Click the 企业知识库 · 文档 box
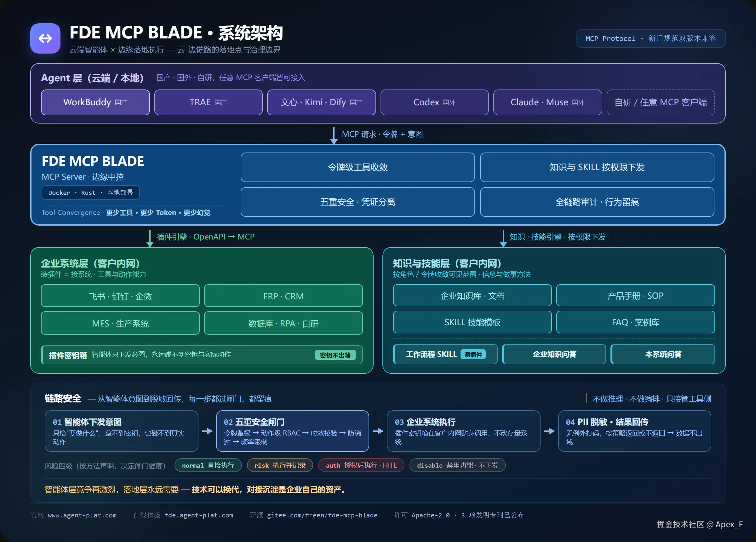756x542 pixels. 472,296
